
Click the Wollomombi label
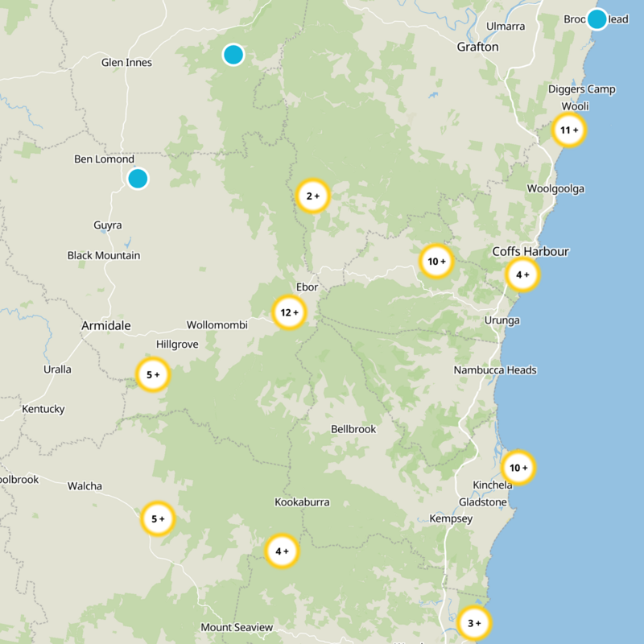pyautogui.click(x=217, y=325)
